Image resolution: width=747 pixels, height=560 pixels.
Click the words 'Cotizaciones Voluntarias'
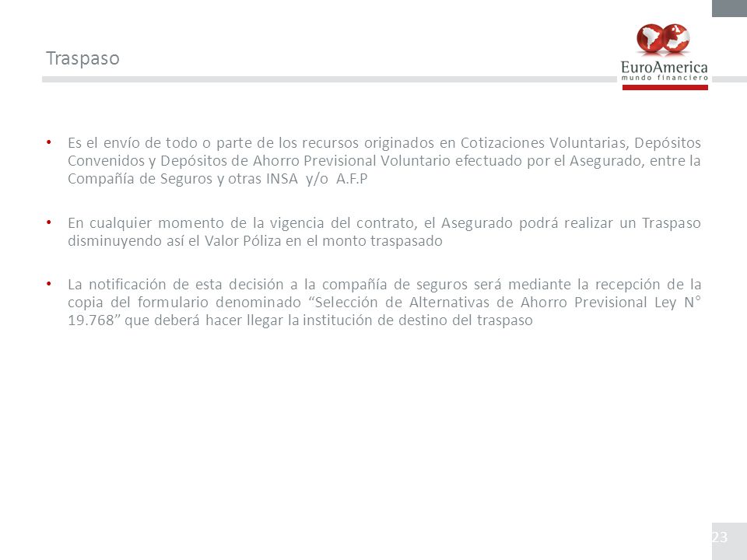[545, 143]
